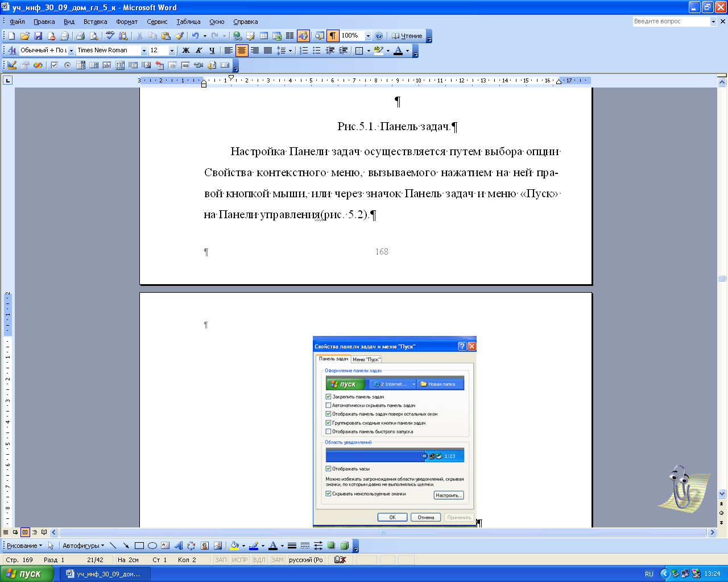Screen dimensions: 728x582
Task: Run the spelling and grammar check (ABC icon)
Action: coord(110,36)
